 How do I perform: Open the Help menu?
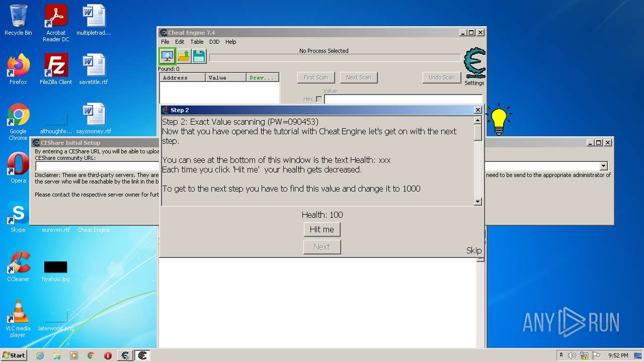click(x=230, y=42)
